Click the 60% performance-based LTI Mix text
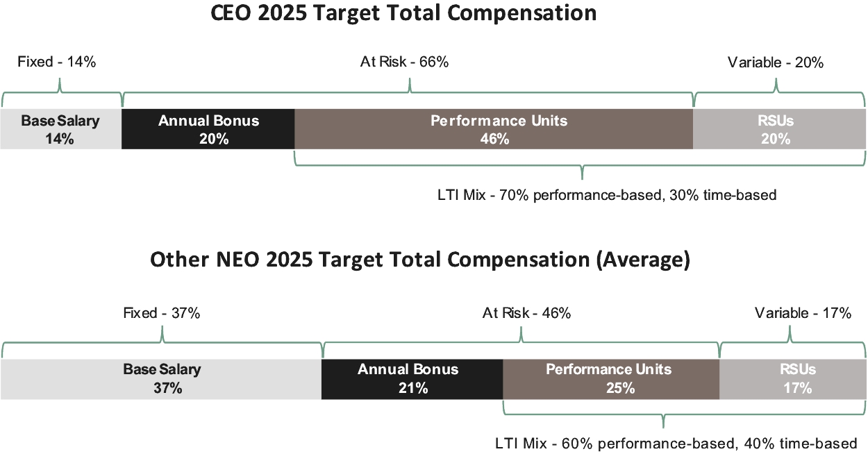 pos(676,443)
